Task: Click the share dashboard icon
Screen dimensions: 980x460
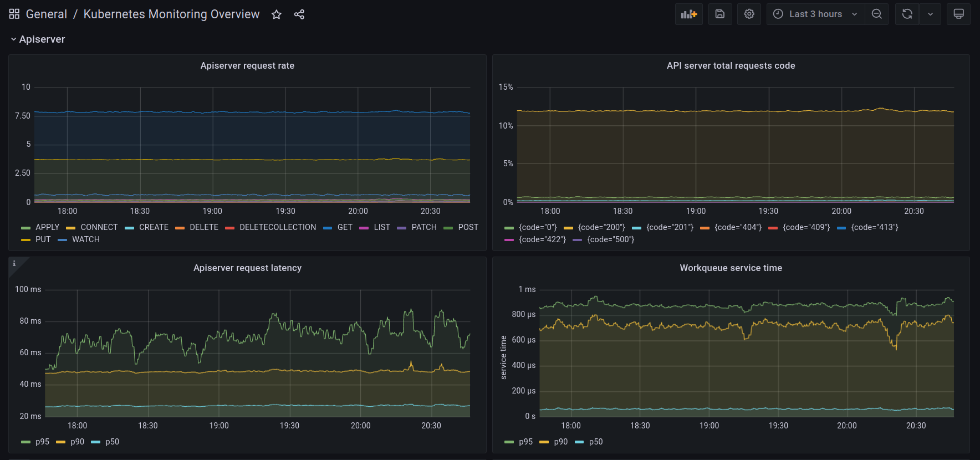Action: click(299, 14)
